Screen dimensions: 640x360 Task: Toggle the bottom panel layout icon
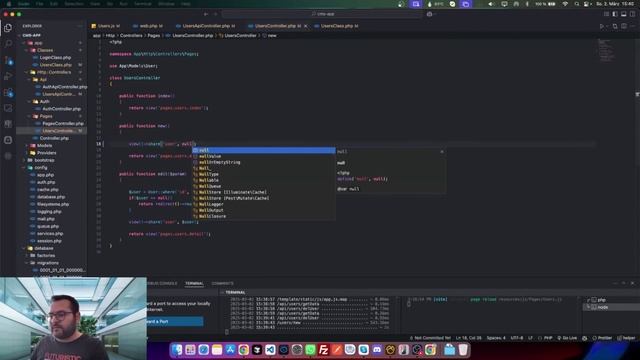pos(624,14)
